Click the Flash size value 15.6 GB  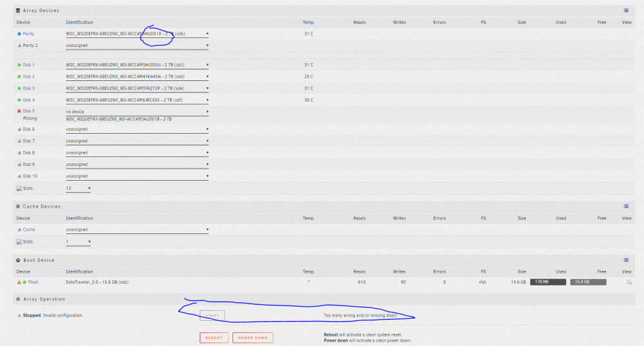(x=518, y=282)
